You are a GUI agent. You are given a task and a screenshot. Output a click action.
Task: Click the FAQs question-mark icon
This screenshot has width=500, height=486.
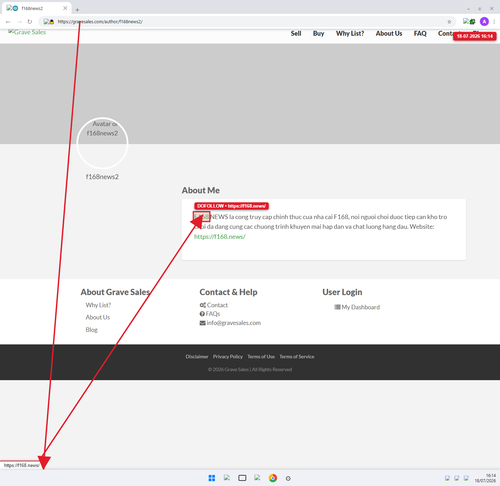(x=202, y=314)
